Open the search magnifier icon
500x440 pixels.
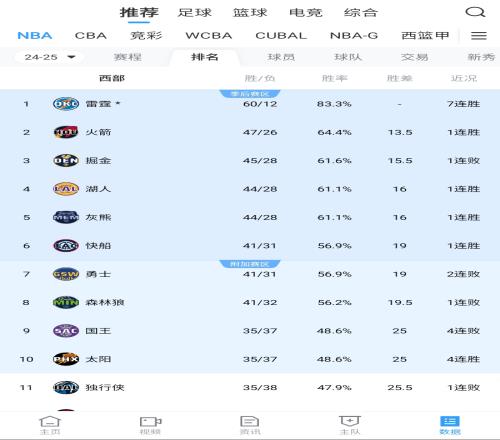tap(475, 13)
